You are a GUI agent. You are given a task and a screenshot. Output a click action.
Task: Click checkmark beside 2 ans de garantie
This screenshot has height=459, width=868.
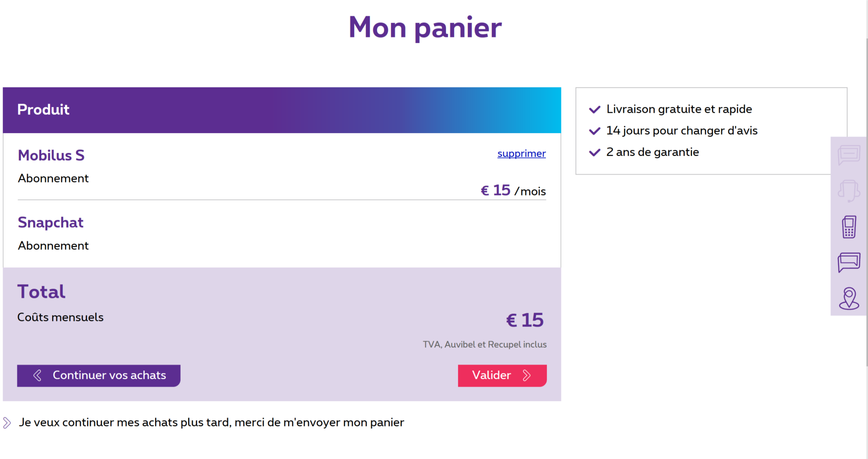[x=595, y=152]
